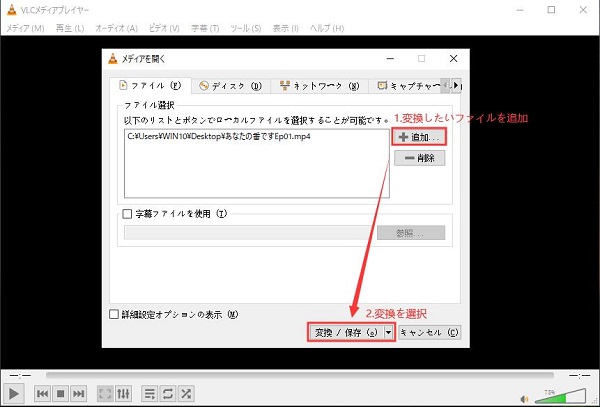Click the playback seek bar
Image resolution: width=600 pixels, height=407 pixels.
click(x=300, y=375)
